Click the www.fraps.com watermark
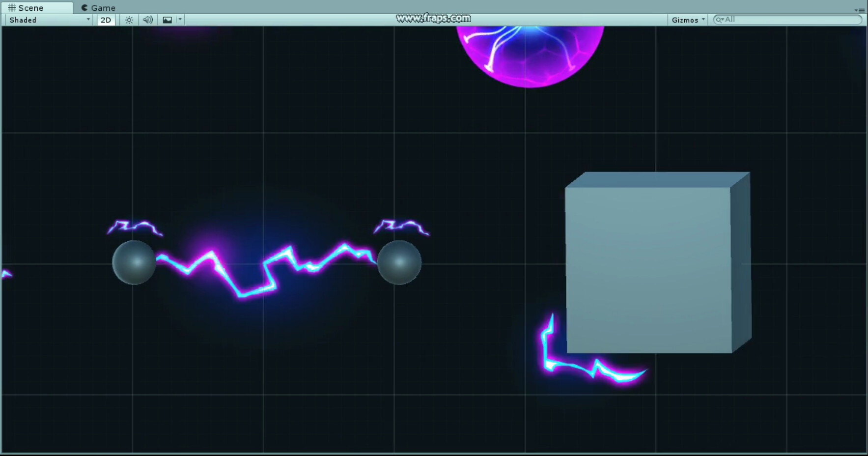868x456 pixels. [432, 17]
